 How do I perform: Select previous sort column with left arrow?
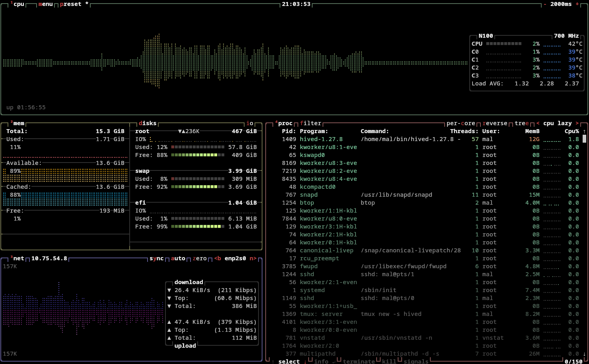tap(538, 123)
